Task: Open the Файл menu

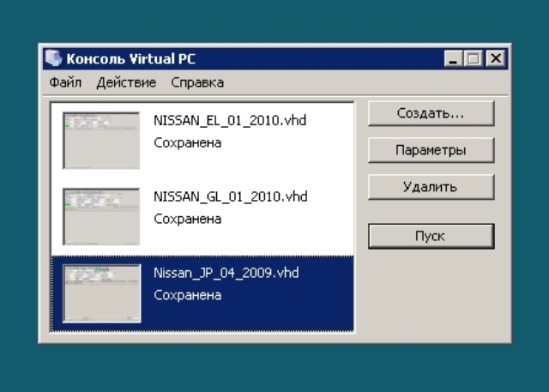Action: pos(65,82)
